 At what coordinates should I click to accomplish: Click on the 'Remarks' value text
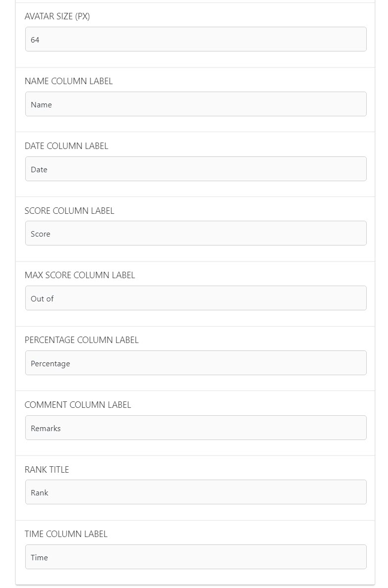click(x=46, y=429)
